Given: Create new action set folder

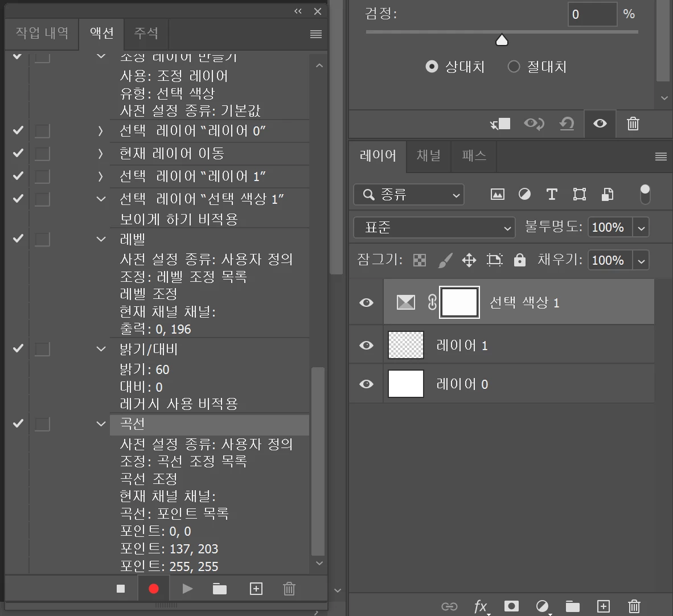Looking at the screenshot, I should (x=220, y=589).
